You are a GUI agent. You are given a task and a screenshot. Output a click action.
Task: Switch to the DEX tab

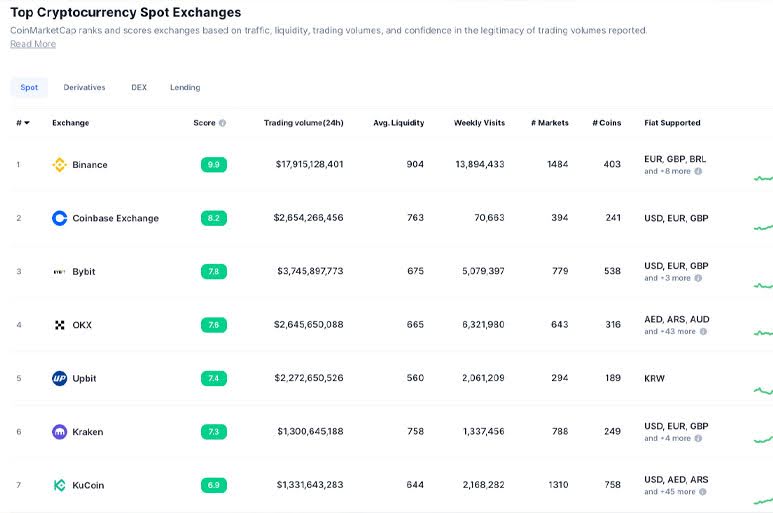[x=139, y=88]
